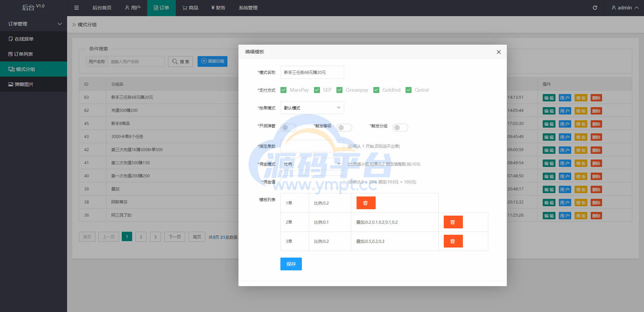Image resolution: width=644 pixels, height=312 pixels.
Task: Click the refresh icon in top bar
Action: pyautogui.click(x=595, y=8)
